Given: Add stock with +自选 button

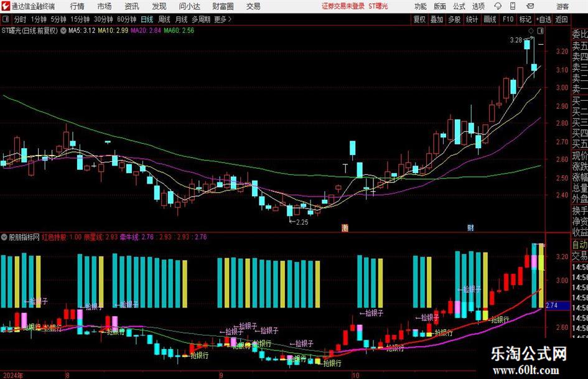Looking at the screenshot, I should 543,19.
